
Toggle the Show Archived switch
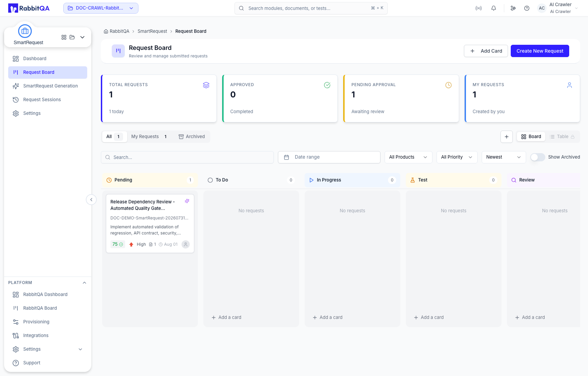(x=538, y=157)
